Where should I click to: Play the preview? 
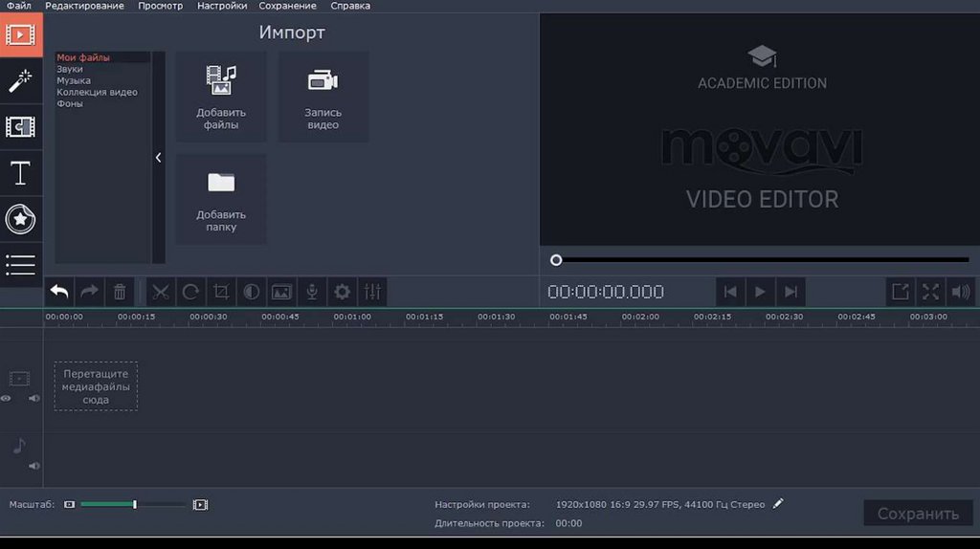pos(760,292)
